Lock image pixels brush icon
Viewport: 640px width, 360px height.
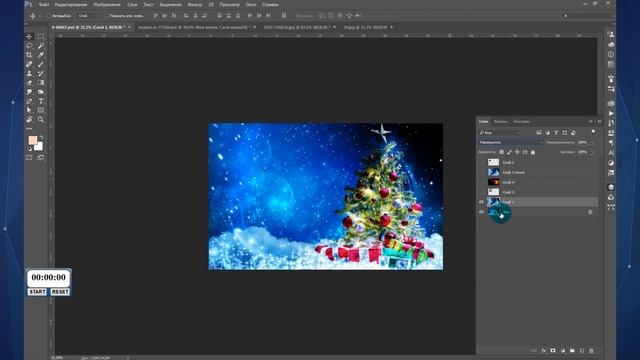[x=509, y=152]
